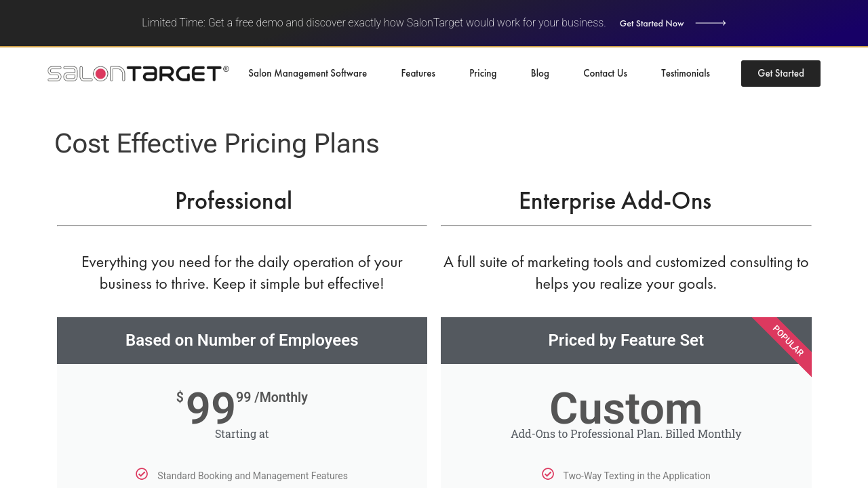Click checkmark icon beside Standard Booking features
This screenshot has width=868, height=488.
142,474
